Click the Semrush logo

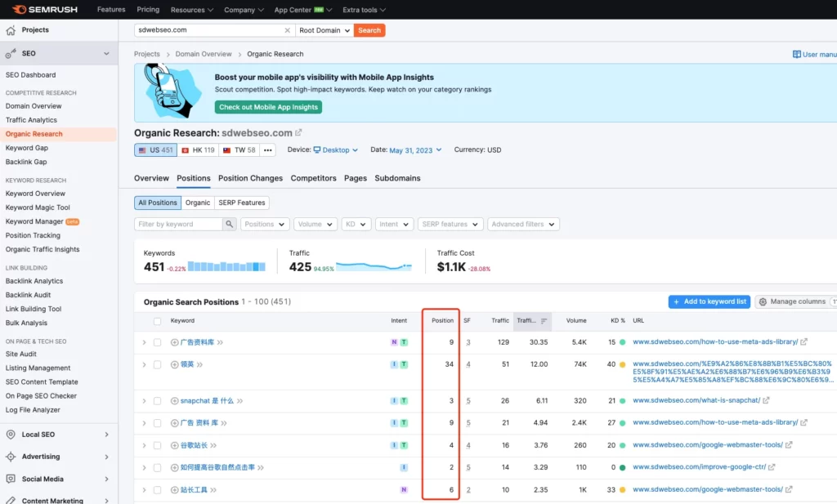tap(45, 10)
